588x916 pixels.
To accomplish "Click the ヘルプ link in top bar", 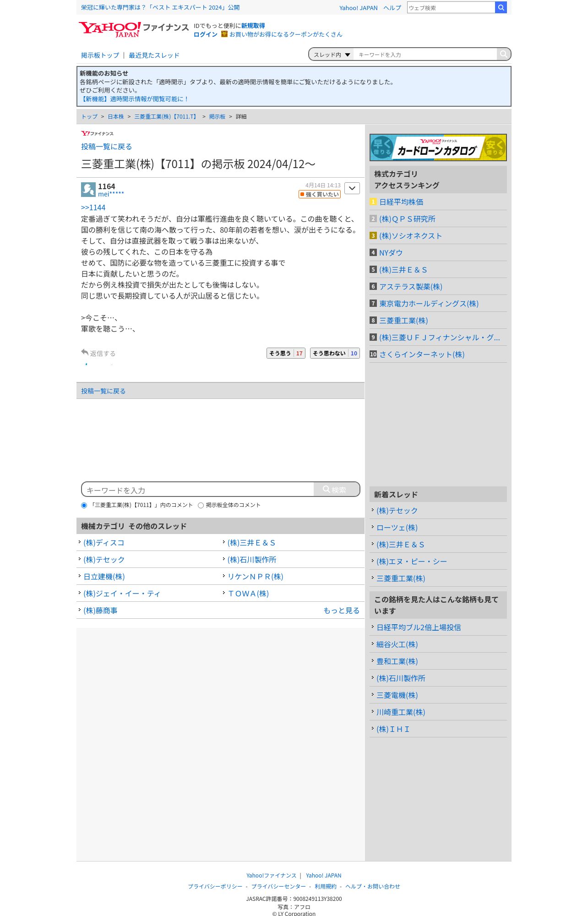I will (392, 8).
